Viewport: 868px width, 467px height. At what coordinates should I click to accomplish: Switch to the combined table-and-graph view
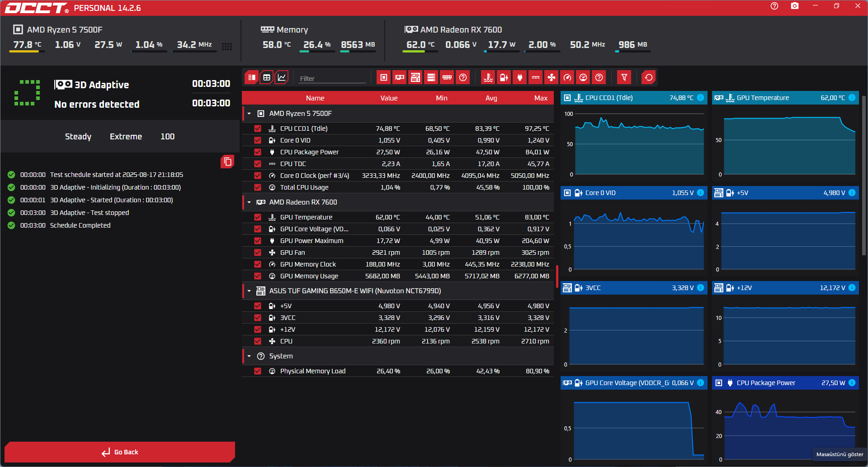pyautogui.click(x=252, y=77)
